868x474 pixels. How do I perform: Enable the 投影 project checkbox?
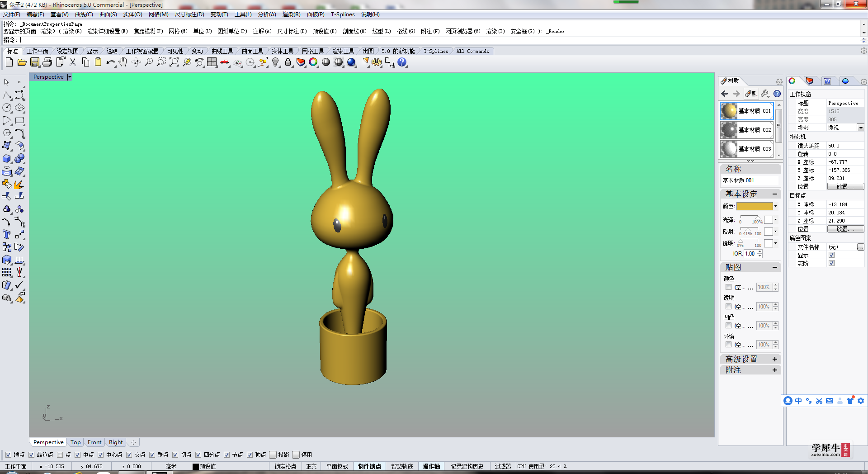[273, 455]
